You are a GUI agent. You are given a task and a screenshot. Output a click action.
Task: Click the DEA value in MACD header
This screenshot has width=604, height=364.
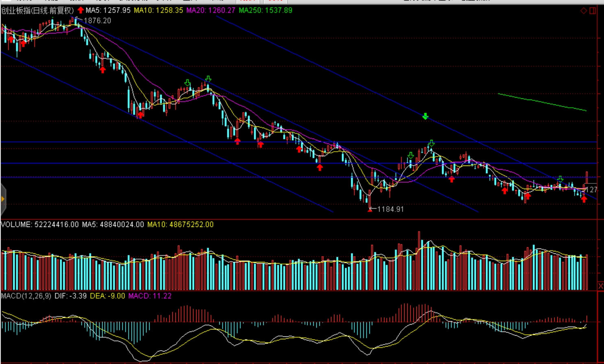pos(107,296)
